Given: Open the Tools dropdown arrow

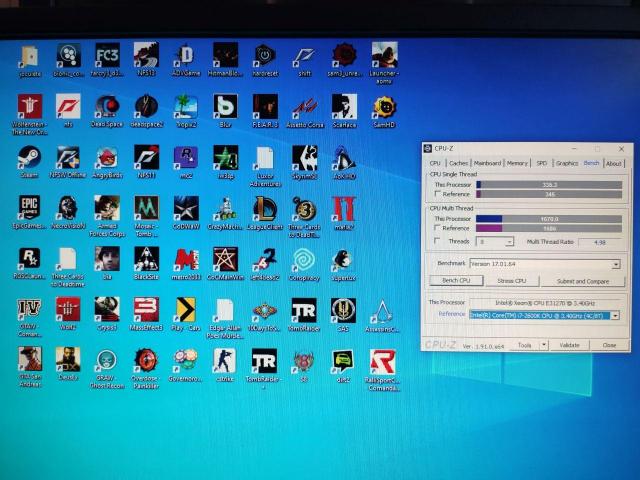Looking at the screenshot, I should [x=543, y=345].
